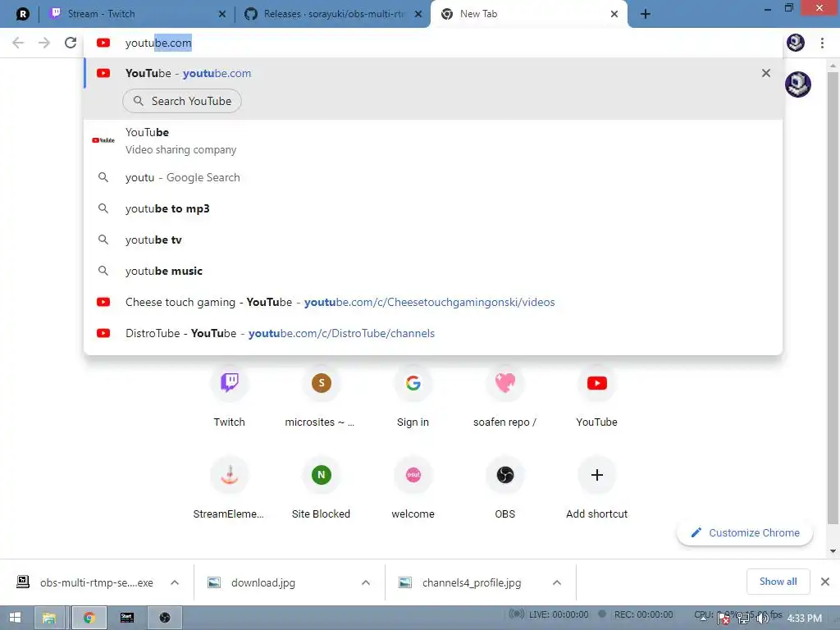Open the Windows Start button

[x=15, y=618]
